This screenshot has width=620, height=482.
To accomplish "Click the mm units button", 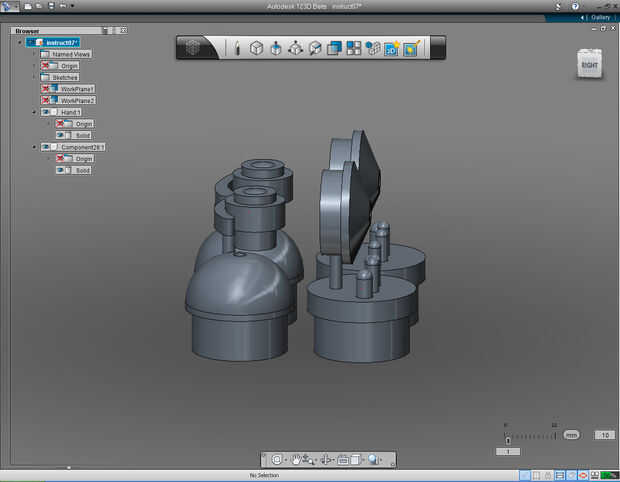I will (571, 435).
